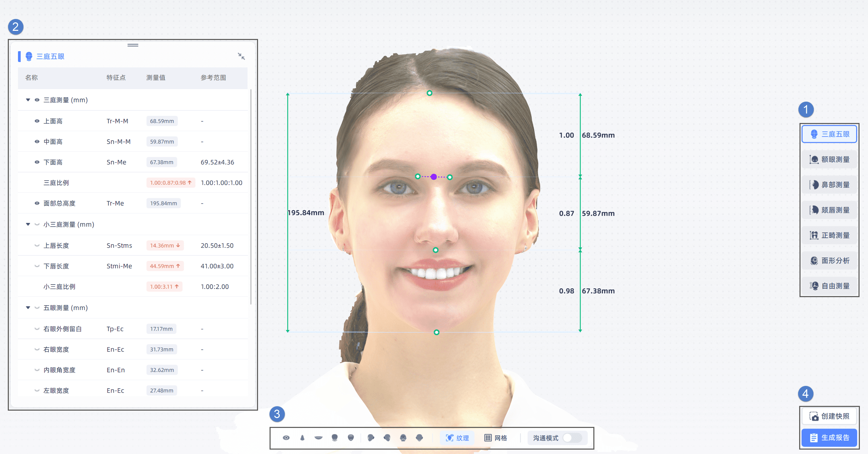868x454 pixels.
Task: Toggle visibility of 三庭测量 group
Action: click(37, 100)
